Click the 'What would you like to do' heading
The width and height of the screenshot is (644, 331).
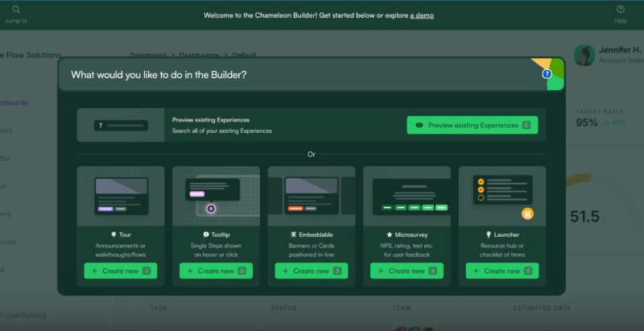[x=159, y=75]
